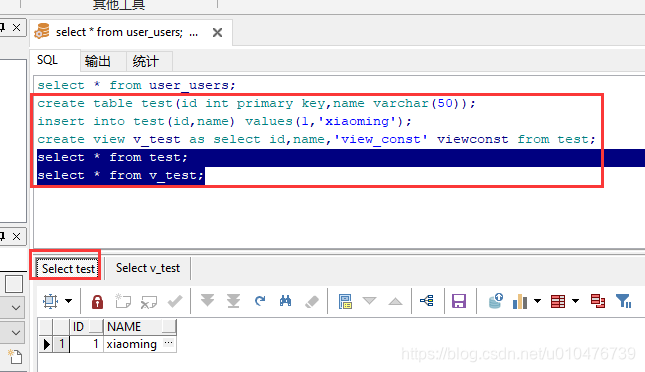Click the single record view icon
The height and width of the screenshot is (372, 645).
(345, 301)
